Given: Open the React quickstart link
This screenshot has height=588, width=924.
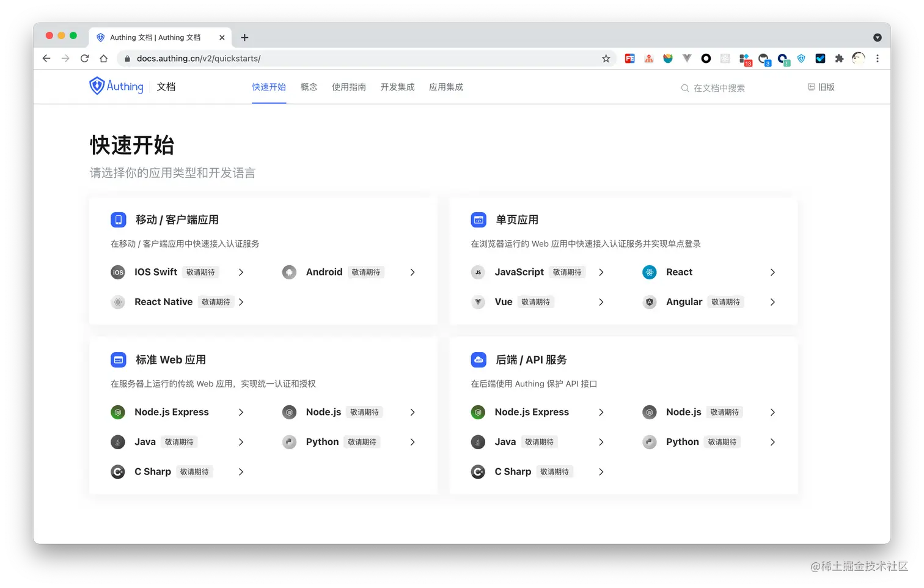Looking at the screenshot, I should [679, 273].
